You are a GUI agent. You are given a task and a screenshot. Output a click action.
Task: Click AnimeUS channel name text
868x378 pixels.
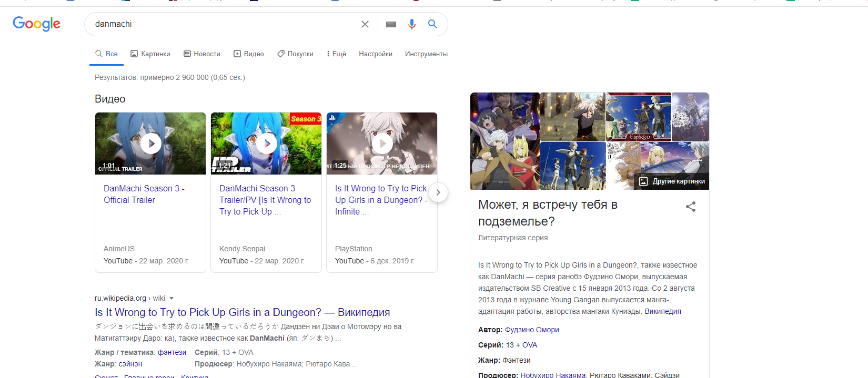tap(119, 249)
